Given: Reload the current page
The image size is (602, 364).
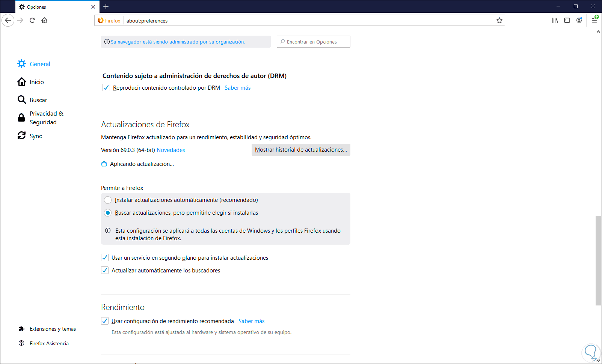Looking at the screenshot, I should coord(32,20).
